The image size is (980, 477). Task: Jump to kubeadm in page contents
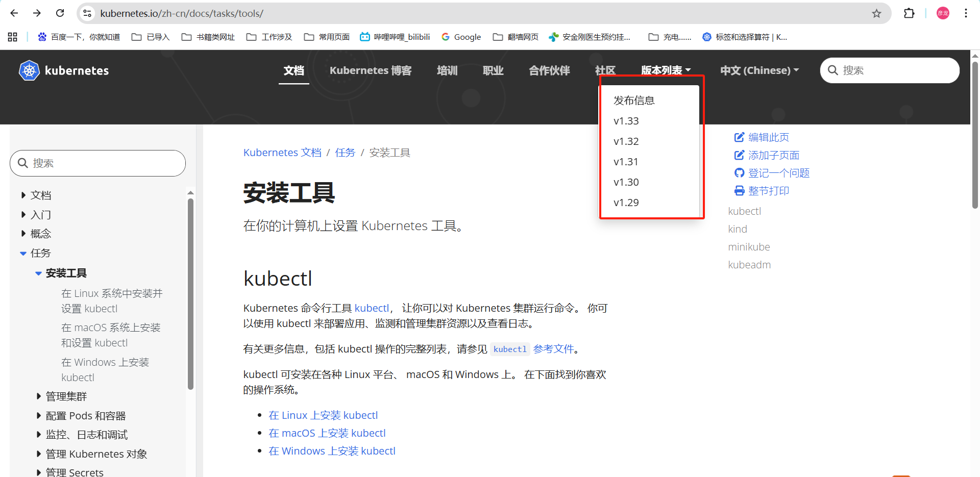tap(749, 265)
